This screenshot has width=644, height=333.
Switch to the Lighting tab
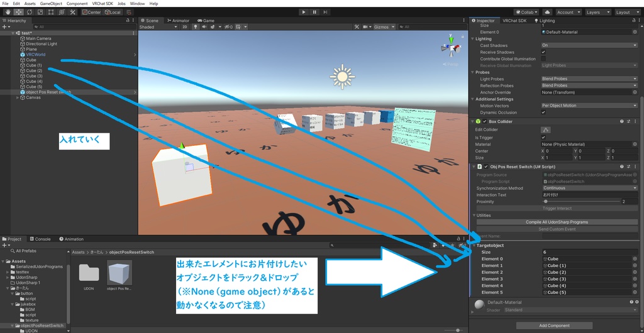point(545,21)
